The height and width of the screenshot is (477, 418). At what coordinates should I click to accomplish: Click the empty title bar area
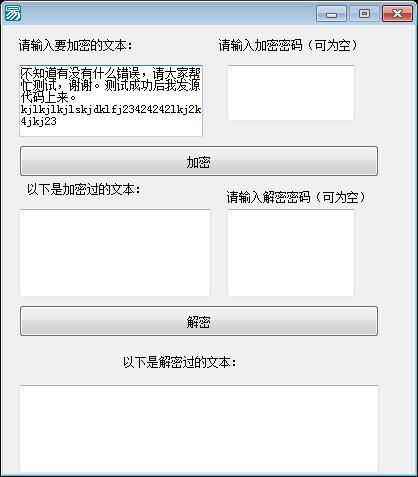pos(167,13)
